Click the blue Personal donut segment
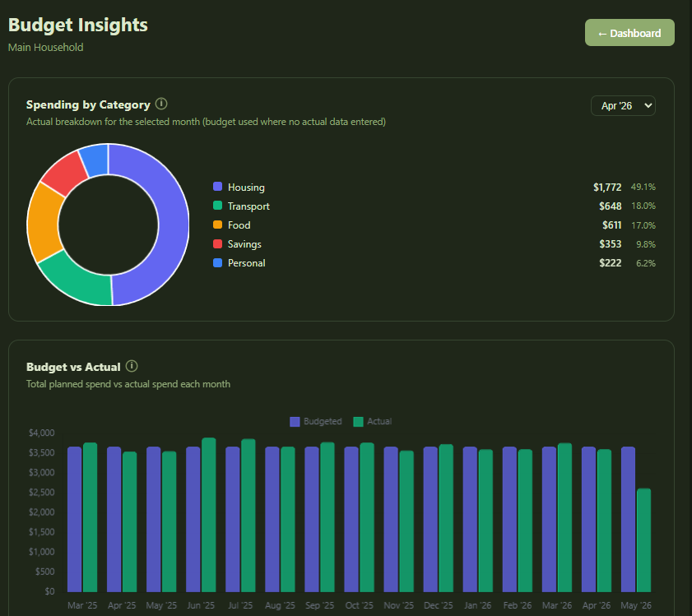This screenshot has height=616, width=692. 96,160
